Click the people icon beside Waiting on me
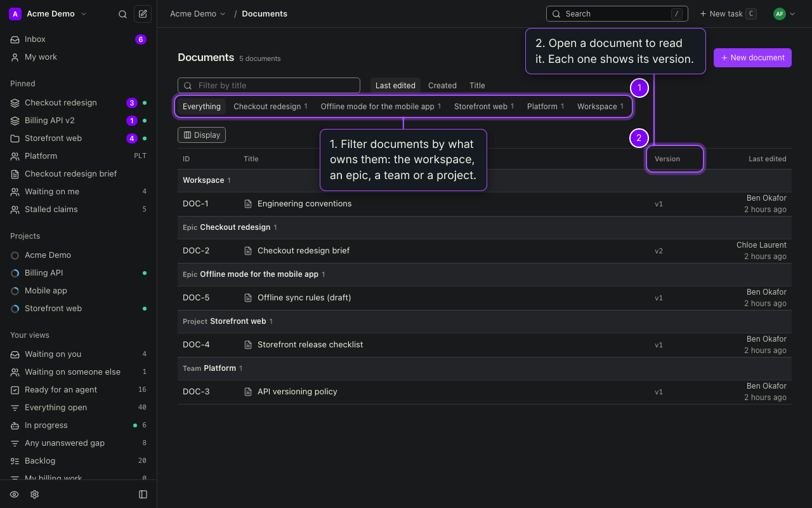The width and height of the screenshot is (812, 508). (15, 192)
